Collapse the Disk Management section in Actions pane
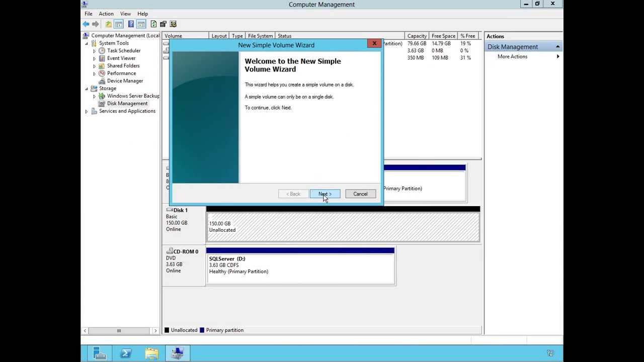 [557, 47]
